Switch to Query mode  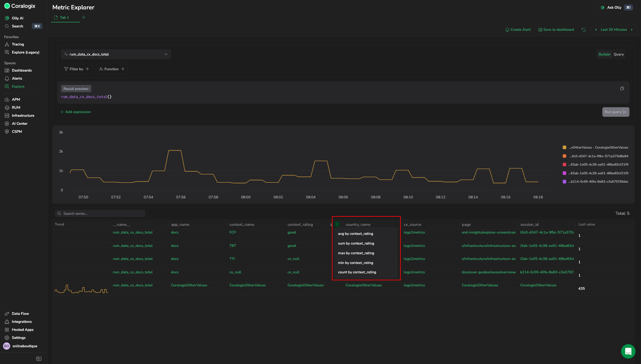(x=619, y=54)
